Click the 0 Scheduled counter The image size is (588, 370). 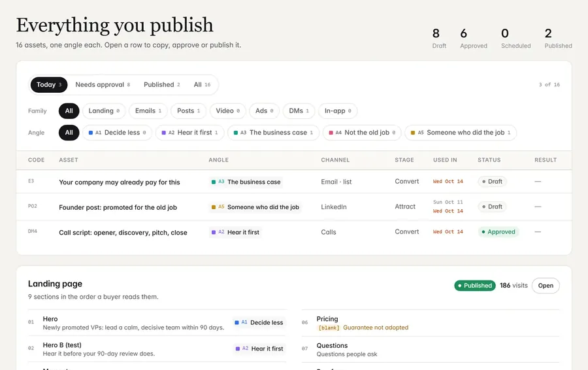click(516, 39)
